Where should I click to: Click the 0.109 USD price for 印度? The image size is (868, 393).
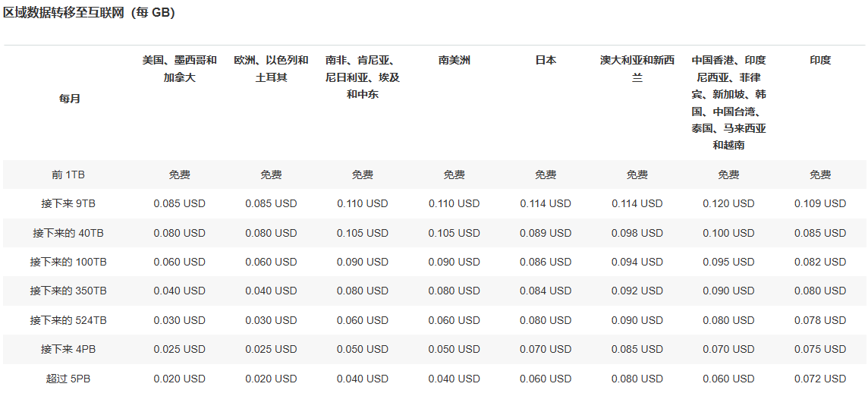click(819, 203)
